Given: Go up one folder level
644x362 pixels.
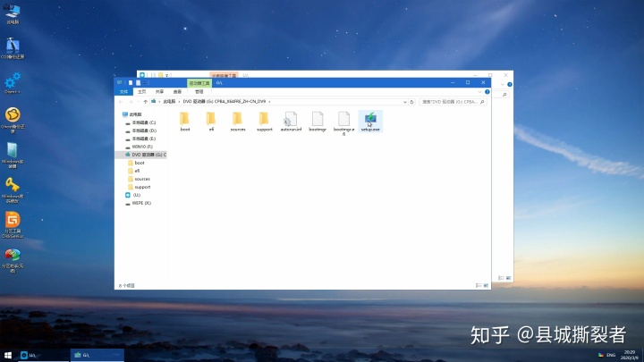Looking at the screenshot, I should 146,102.
